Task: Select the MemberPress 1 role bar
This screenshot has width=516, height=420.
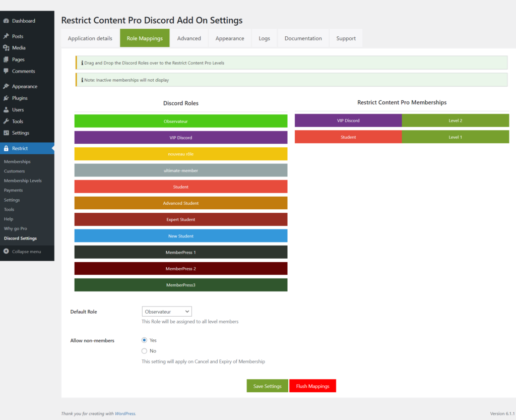Action: coord(181,252)
